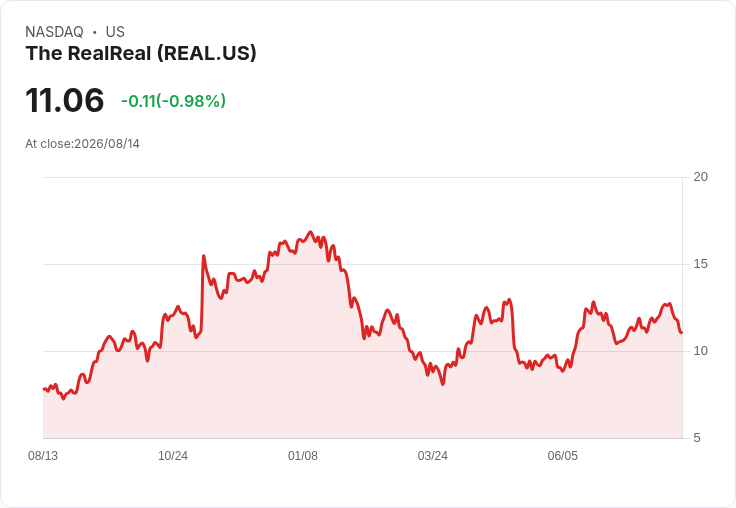Click the 10/24 date axis marker

click(x=173, y=456)
